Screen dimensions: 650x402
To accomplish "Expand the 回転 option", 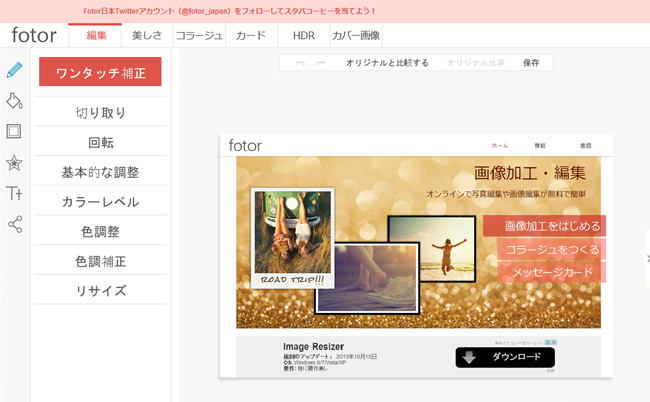I will point(100,142).
